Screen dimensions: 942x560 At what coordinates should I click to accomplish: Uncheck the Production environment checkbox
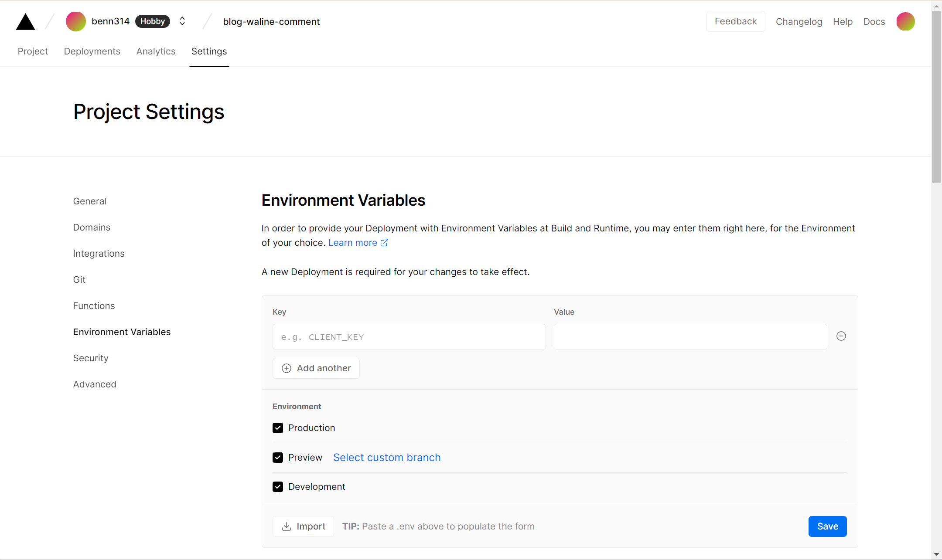point(278,428)
